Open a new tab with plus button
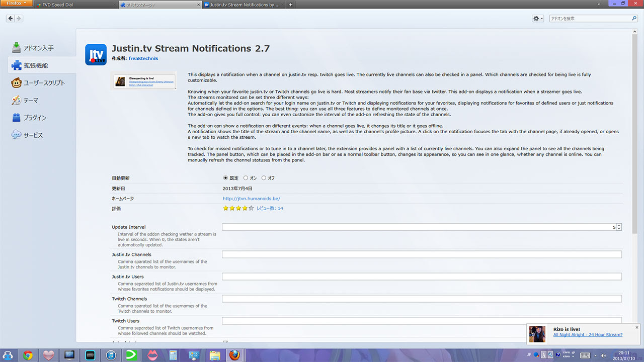The height and width of the screenshot is (362, 644). (291, 5)
